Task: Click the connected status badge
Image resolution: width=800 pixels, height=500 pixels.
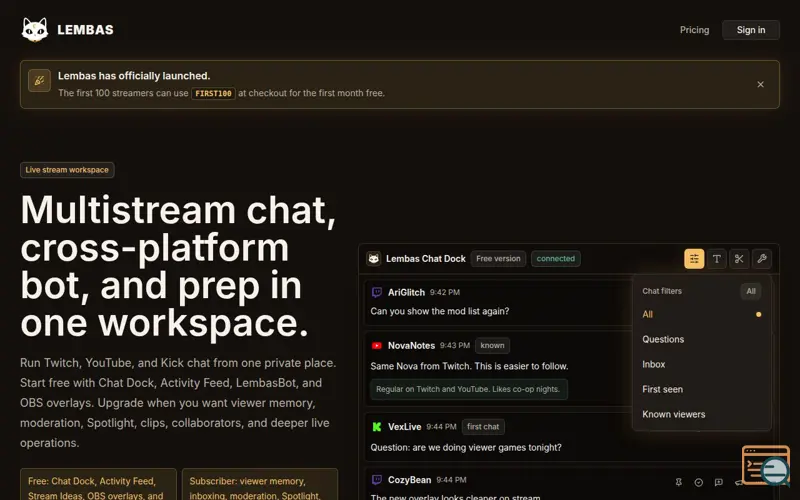Action: pyautogui.click(x=555, y=259)
